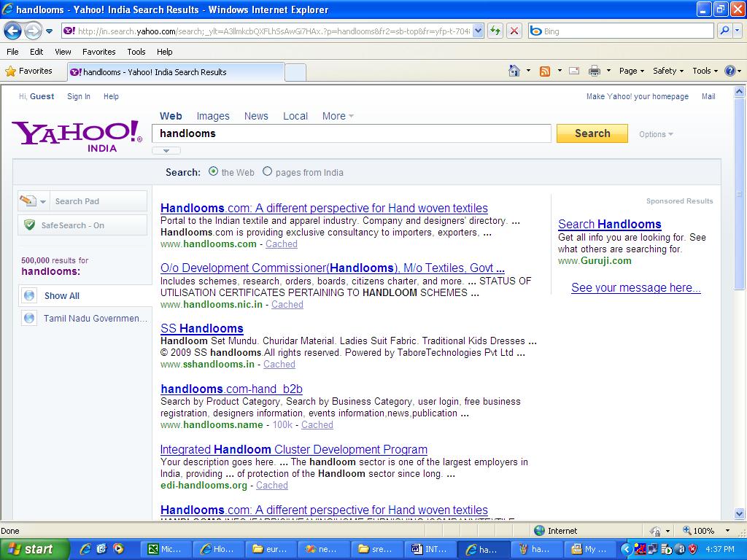Switch to the Local search tab

(295, 116)
